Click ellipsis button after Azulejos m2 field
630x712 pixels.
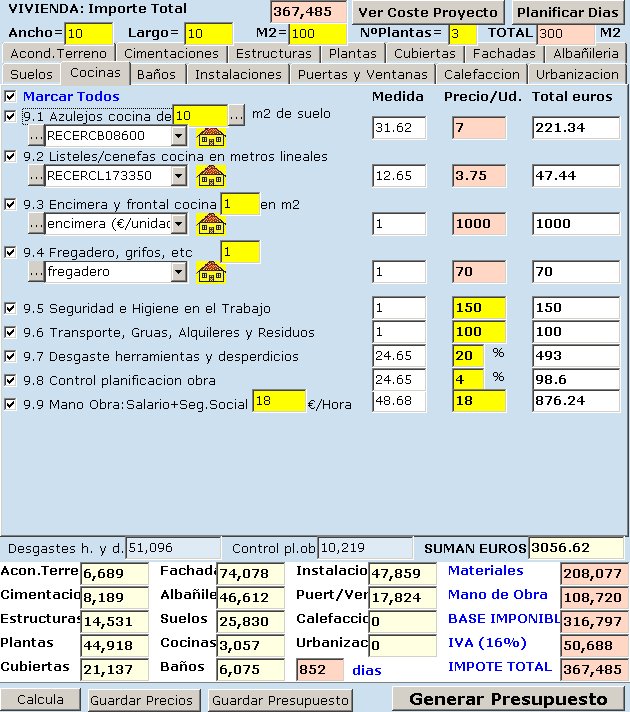point(236,115)
